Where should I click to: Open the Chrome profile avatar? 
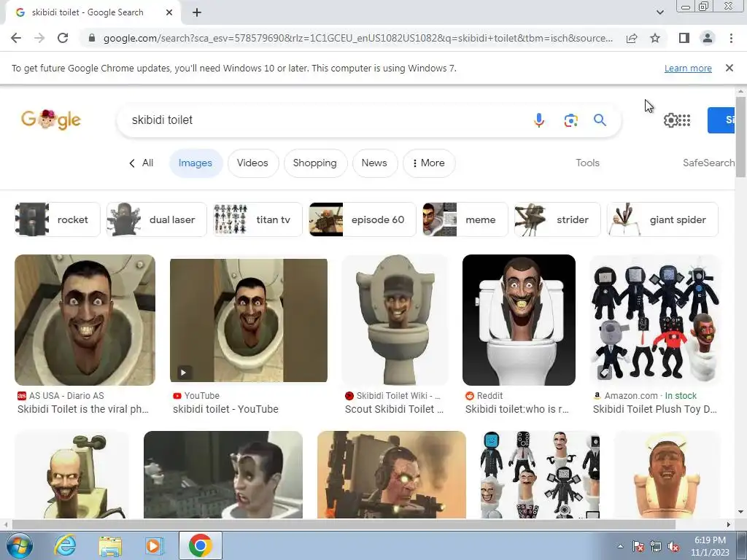pyautogui.click(x=708, y=38)
